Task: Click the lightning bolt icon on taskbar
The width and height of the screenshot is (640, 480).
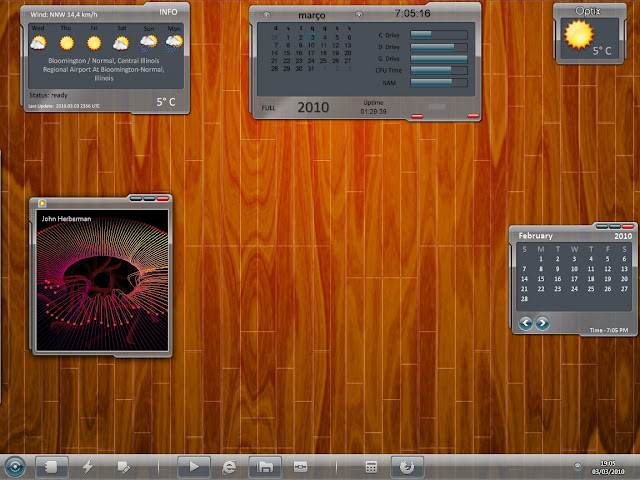Action: coord(88,466)
